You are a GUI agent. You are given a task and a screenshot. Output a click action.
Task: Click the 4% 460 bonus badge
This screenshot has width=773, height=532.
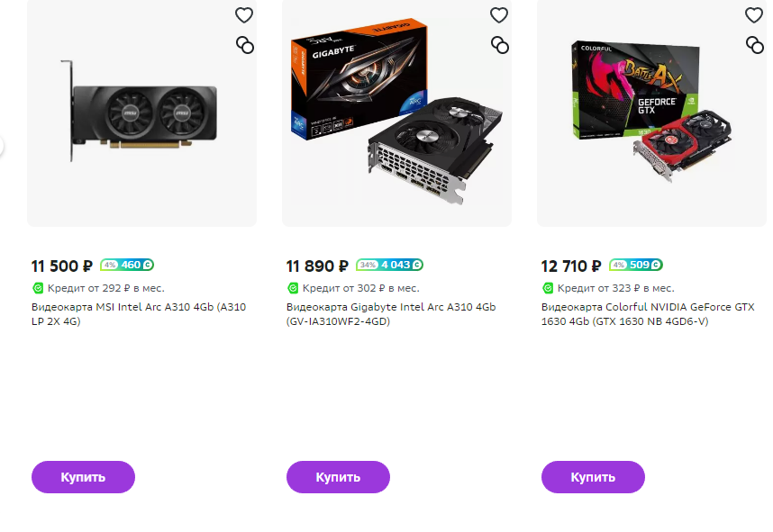point(127,265)
